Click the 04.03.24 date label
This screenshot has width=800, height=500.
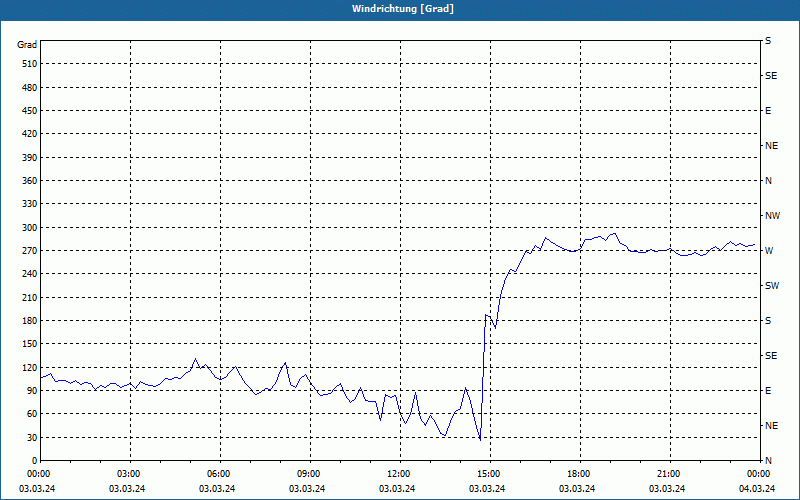click(757, 489)
